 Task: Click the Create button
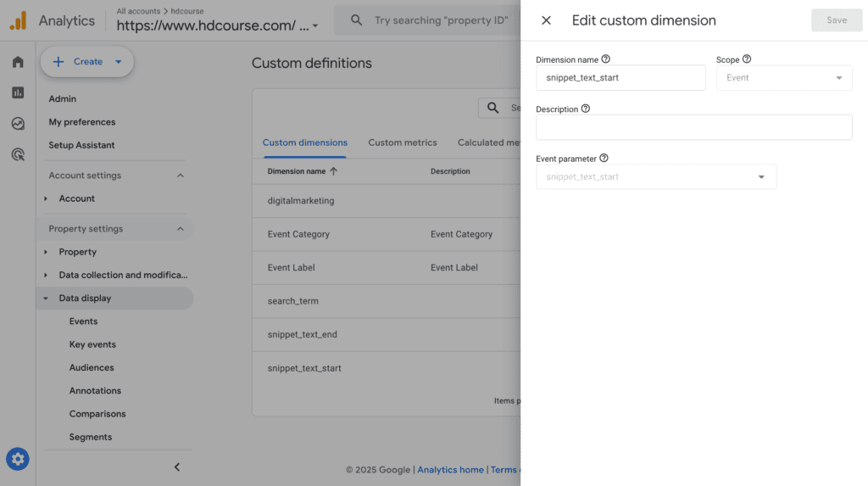[x=87, y=62]
